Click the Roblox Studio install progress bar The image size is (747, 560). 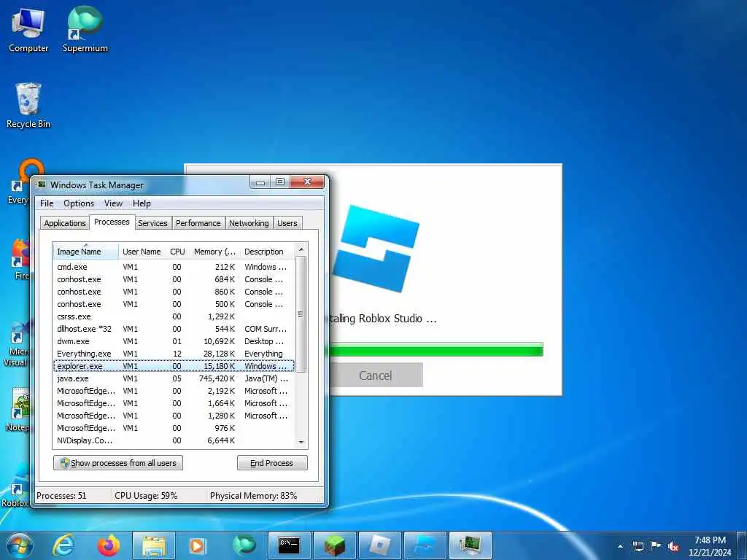click(436, 349)
